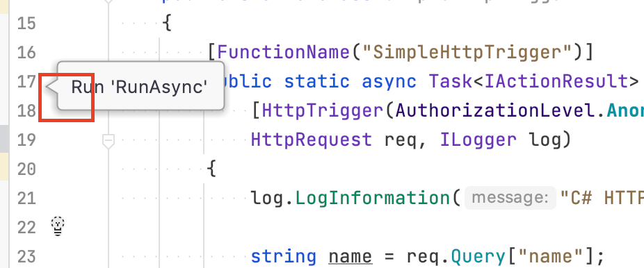Click line number 16 in the gutter
This screenshot has height=268, width=644.
tap(26, 53)
